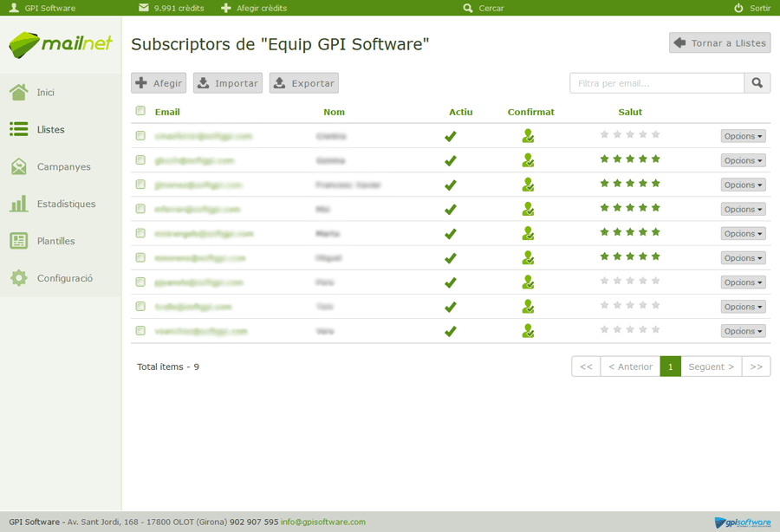Click the confirmed user icon in first row

pos(528,136)
